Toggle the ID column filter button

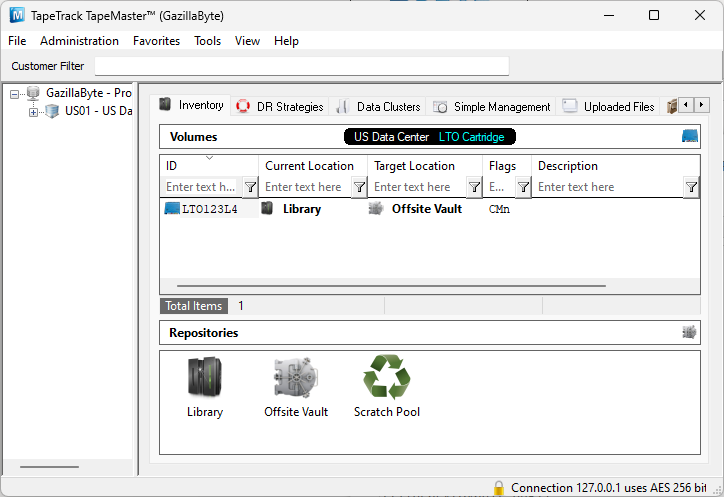(250, 187)
